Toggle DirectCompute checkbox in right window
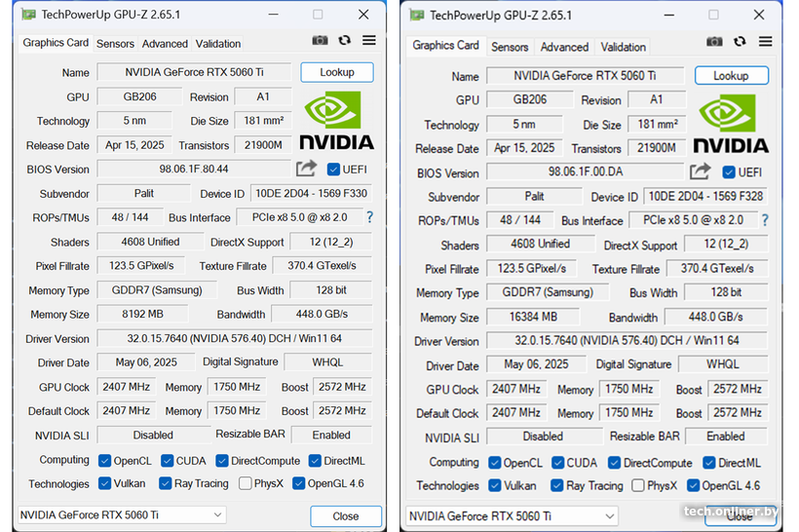This screenshot has height=532, width=799. (x=614, y=463)
